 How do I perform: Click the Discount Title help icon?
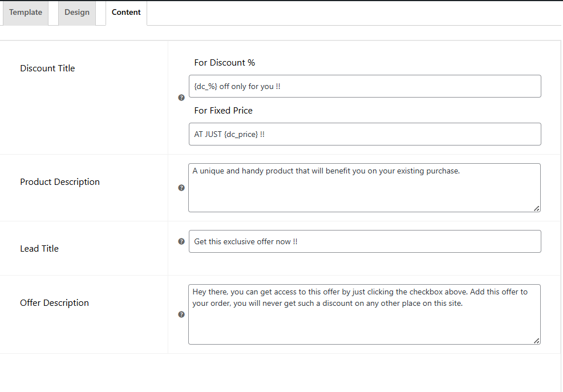point(181,98)
